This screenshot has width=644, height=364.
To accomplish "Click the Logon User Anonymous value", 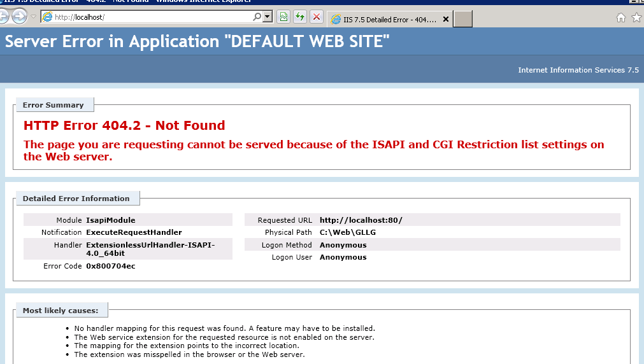I will [343, 257].
